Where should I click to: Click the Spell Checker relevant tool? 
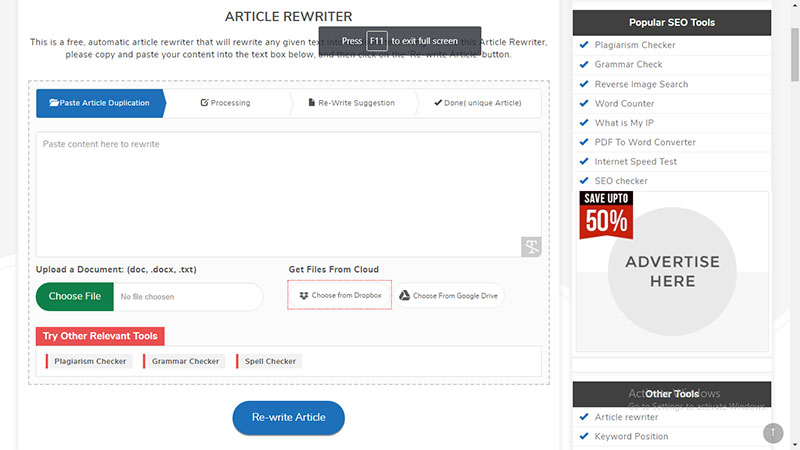[270, 361]
